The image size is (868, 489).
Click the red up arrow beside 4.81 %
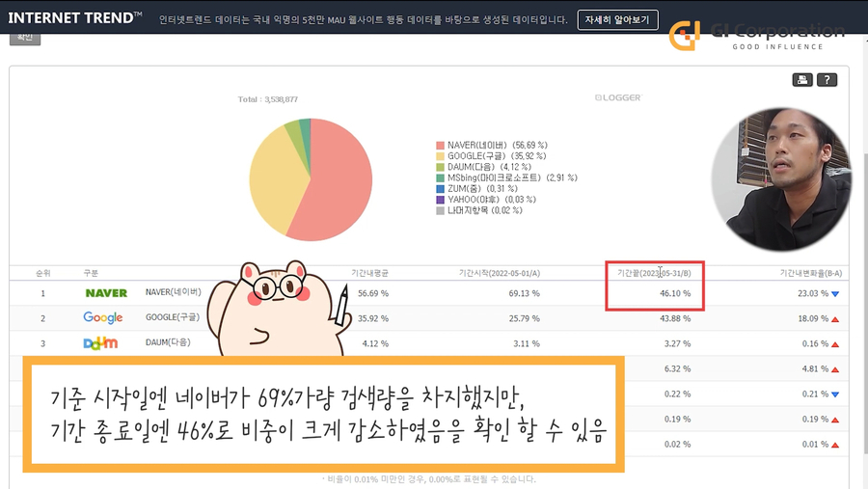(835, 369)
